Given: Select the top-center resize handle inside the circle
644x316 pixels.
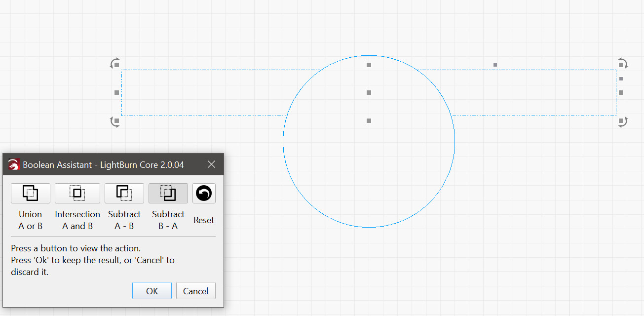Looking at the screenshot, I should [369, 65].
